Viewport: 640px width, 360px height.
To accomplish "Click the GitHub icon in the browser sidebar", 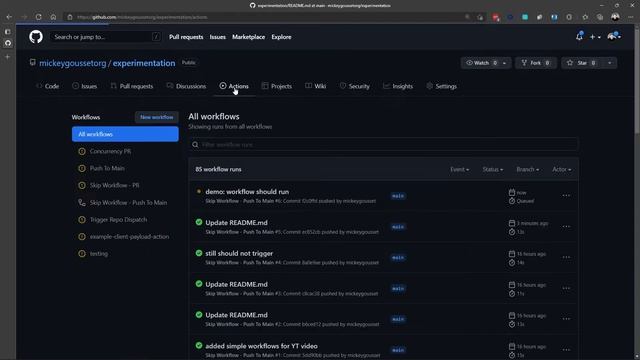I will click(8, 43).
